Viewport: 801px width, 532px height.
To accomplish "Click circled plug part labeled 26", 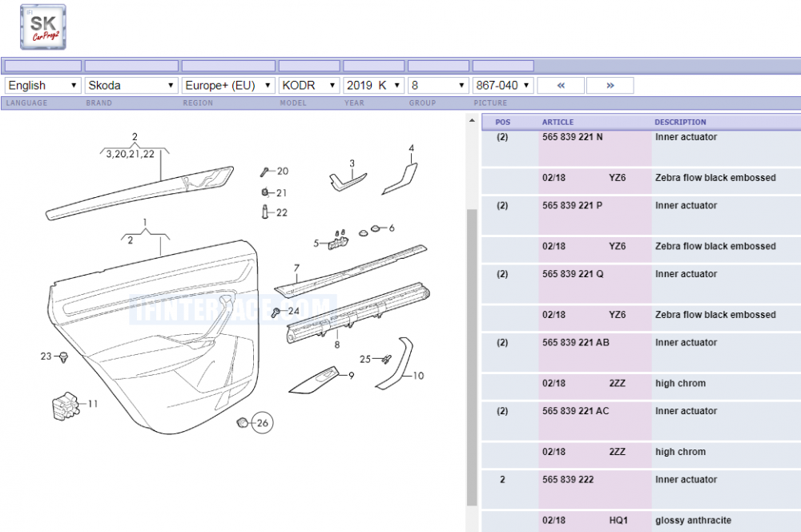I will point(243,422).
